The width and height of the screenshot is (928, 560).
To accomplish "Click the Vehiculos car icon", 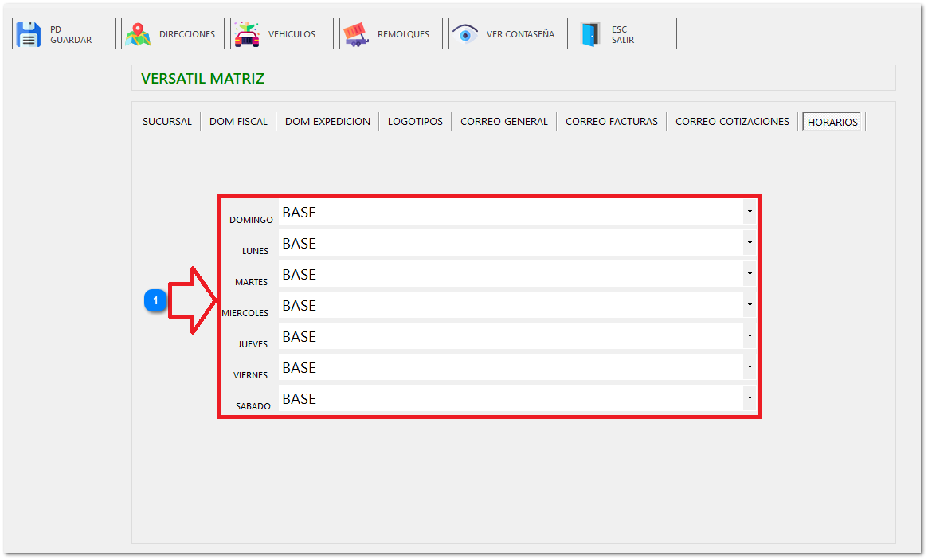I will tap(247, 34).
